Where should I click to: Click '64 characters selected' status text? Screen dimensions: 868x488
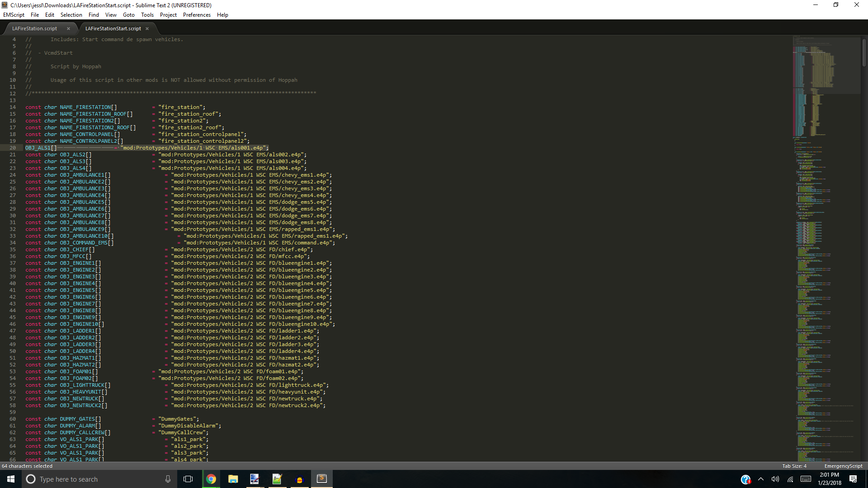point(27,466)
